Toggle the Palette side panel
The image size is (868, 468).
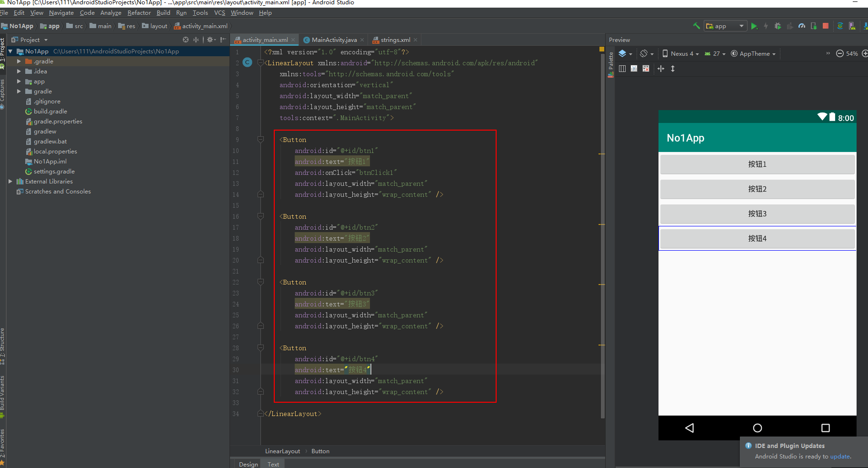click(x=610, y=63)
